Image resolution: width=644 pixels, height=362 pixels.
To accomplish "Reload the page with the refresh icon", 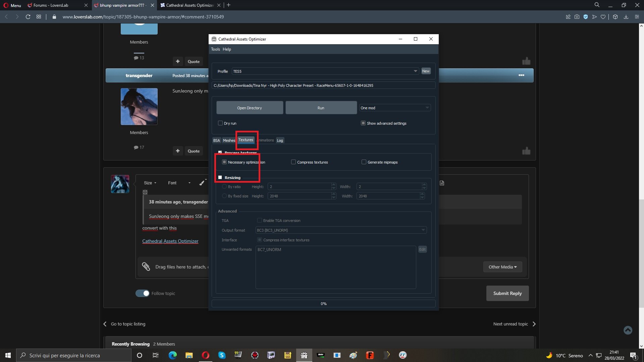I will tap(28, 17).
